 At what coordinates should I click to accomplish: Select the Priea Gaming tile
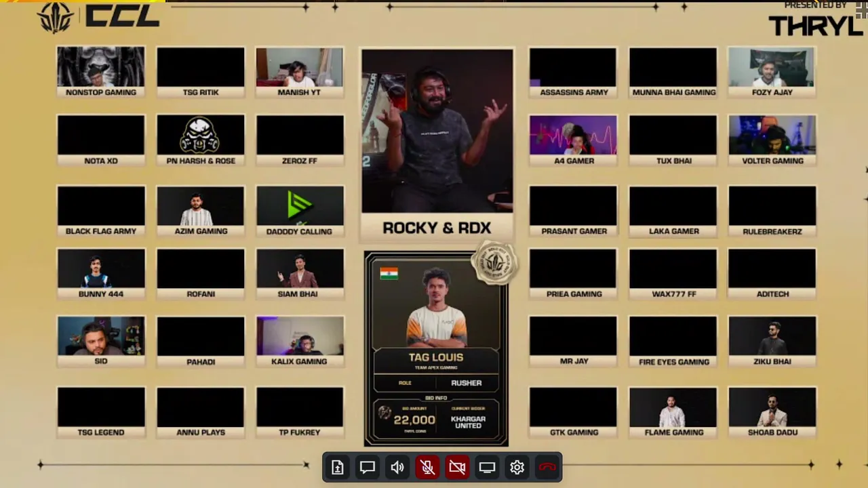(x=574, y=274)
